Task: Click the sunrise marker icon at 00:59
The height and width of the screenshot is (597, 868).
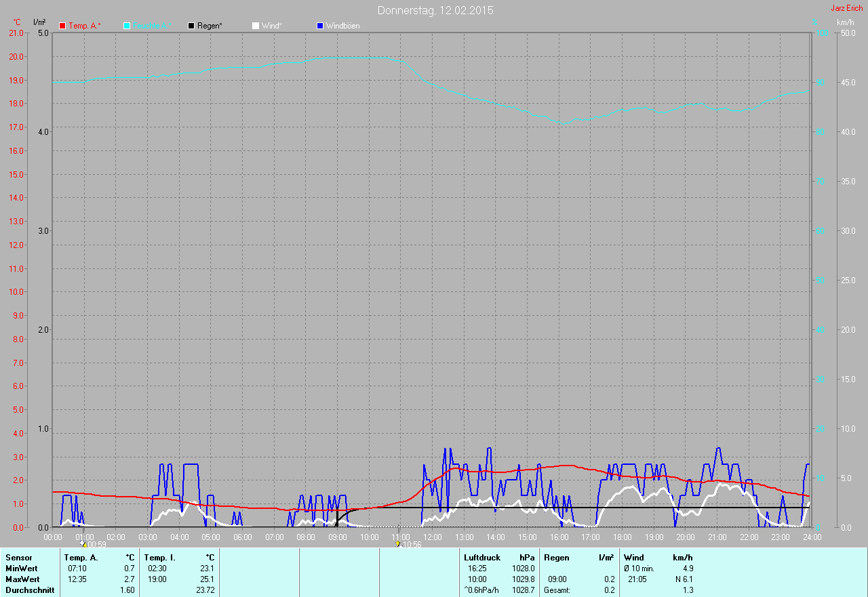Action: 83,543
